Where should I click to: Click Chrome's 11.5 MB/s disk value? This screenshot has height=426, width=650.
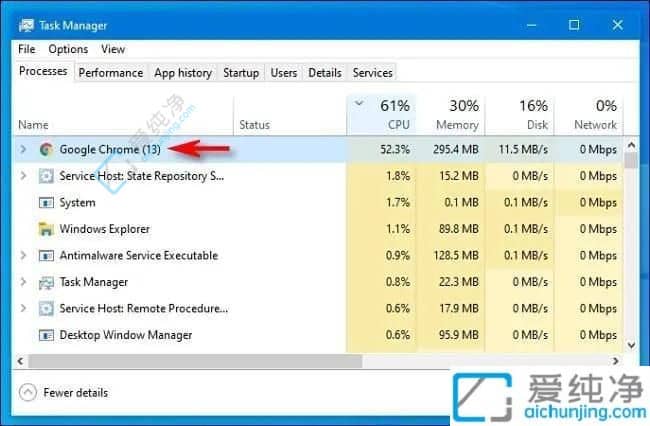pyautogui.click(x=523, y=150)
